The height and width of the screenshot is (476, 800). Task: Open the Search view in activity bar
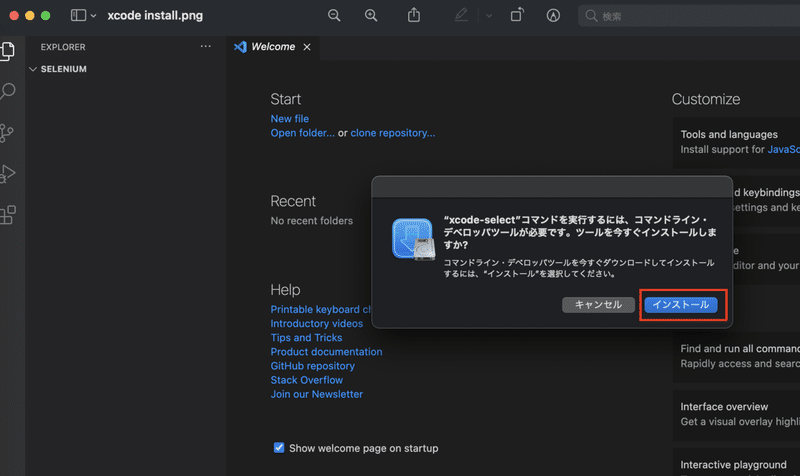click(x=8, y=91)
